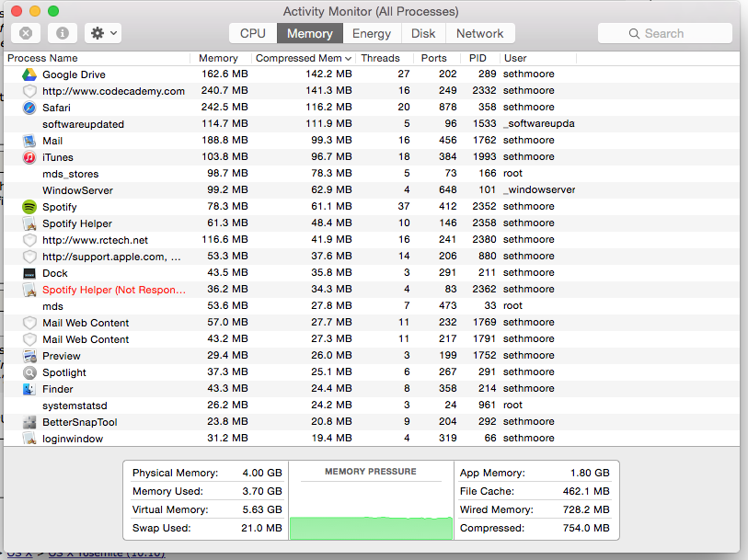
Task: Sort by Process Name column header
Action: [97, 58]
